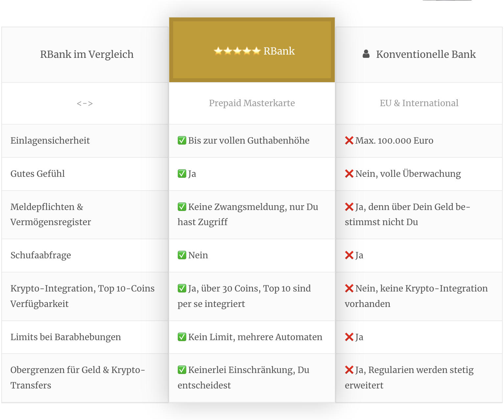This screenshot has height=420, width=504.
Task: Click the <-> comparison arrow symbol
Action: 85,104
